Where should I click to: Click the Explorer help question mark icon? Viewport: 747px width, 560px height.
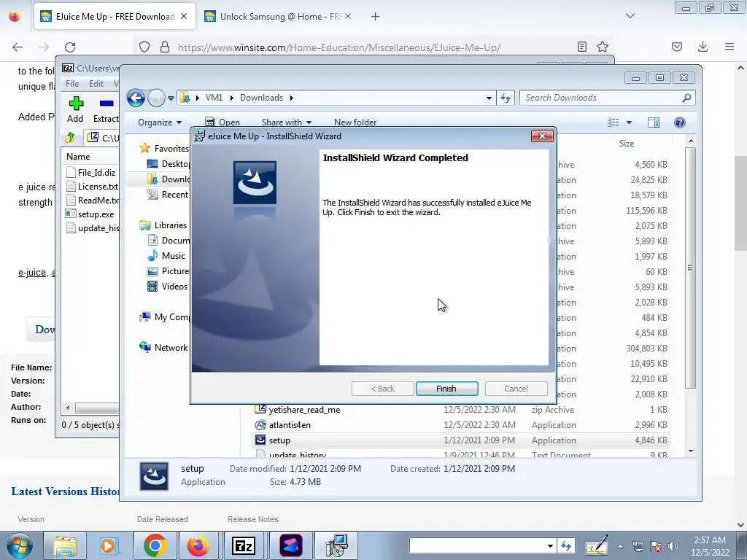[x=680, y=122]
